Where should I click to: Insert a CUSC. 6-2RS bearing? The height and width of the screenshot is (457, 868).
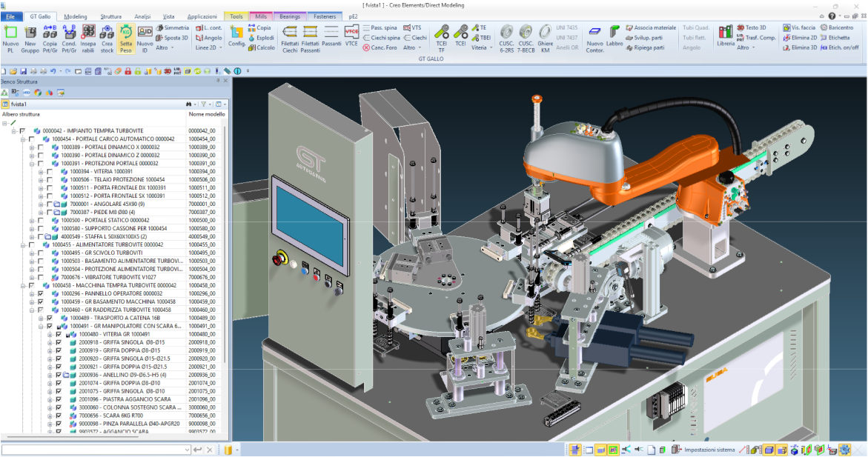(507, 32)
